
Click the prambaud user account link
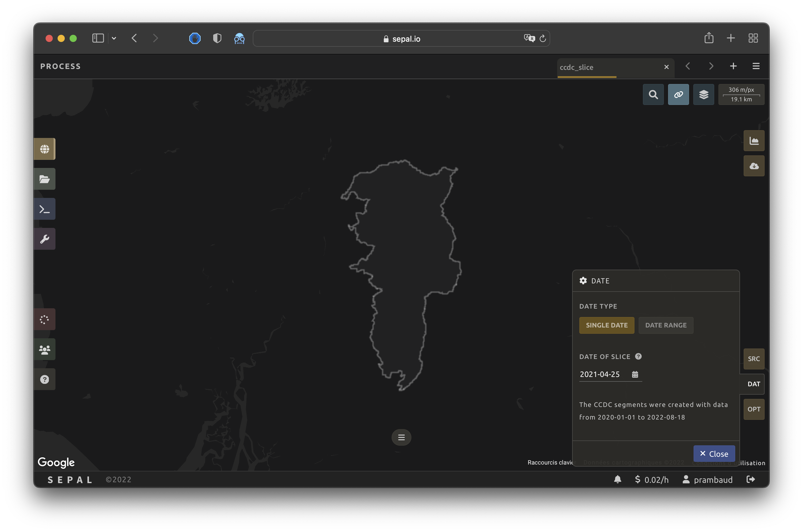pos(708,480)
